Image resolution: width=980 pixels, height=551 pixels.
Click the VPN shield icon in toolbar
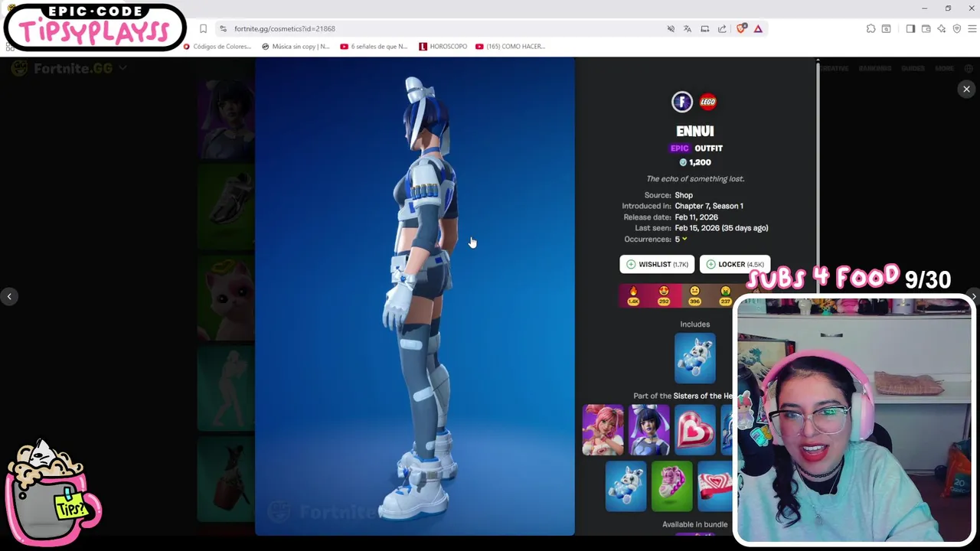pos(957,28)
